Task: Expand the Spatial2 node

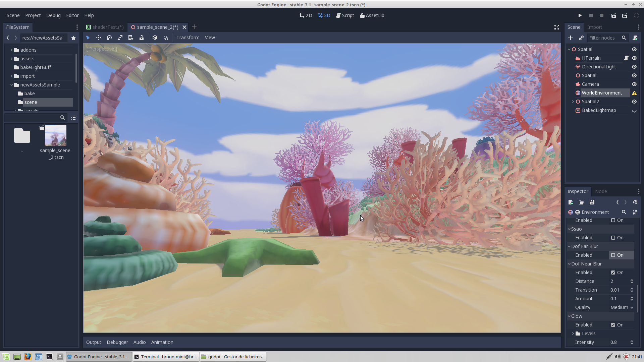Action: pyautogui.click(x=573, y=102)
